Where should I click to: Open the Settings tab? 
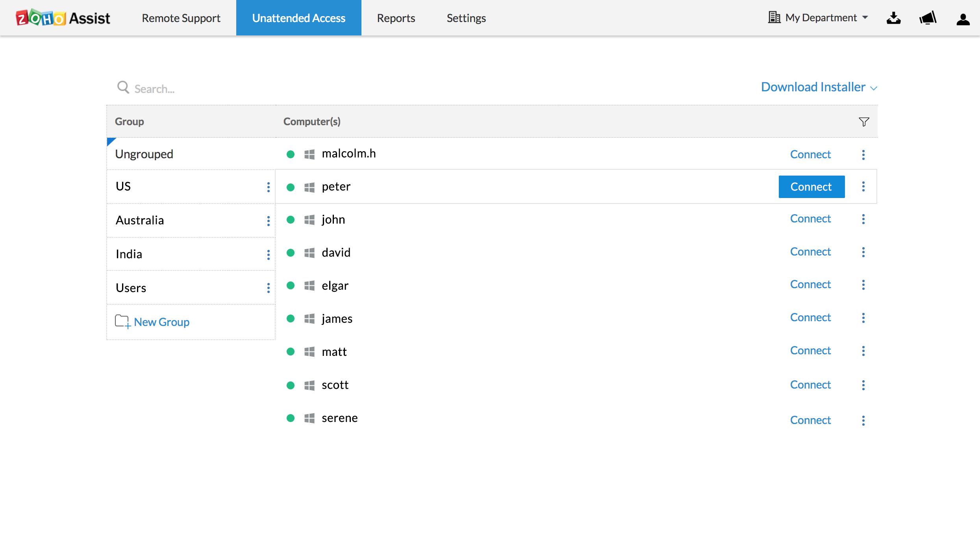click(x=466, y=18)
